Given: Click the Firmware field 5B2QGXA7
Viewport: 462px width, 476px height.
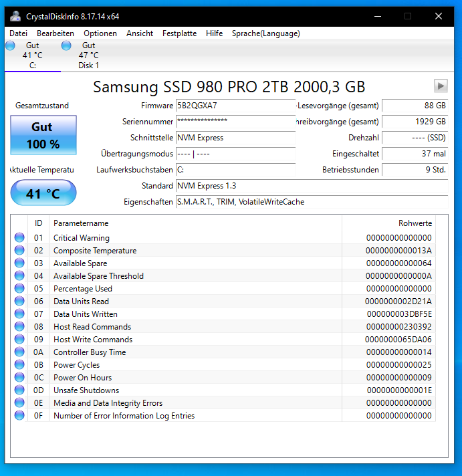Looking at the screenshot, I should click(x=235, y=106).
